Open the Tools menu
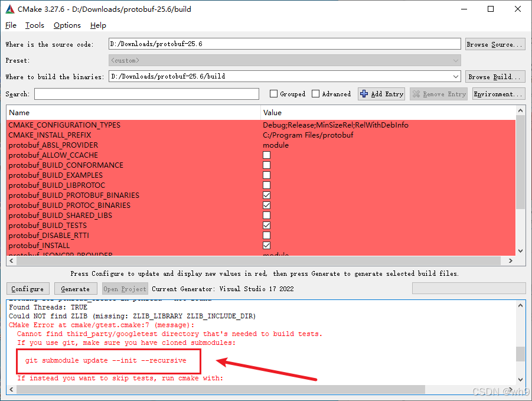This screenshot has height=401, width=532. (x=34, y=25)
